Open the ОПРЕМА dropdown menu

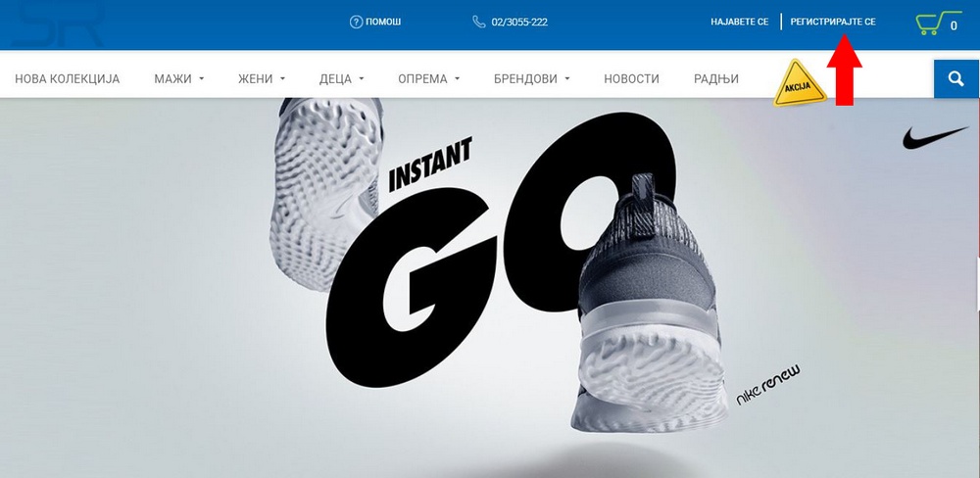coord(429,79)
